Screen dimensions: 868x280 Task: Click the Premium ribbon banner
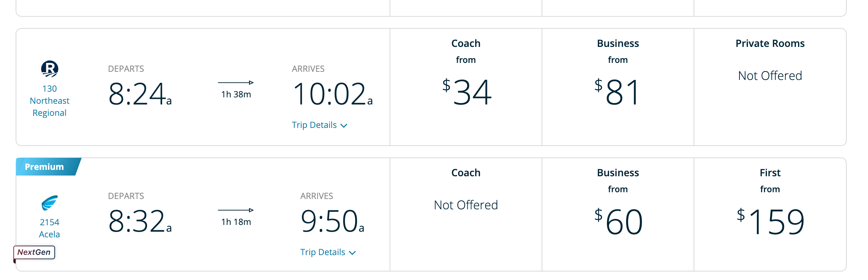43,167
